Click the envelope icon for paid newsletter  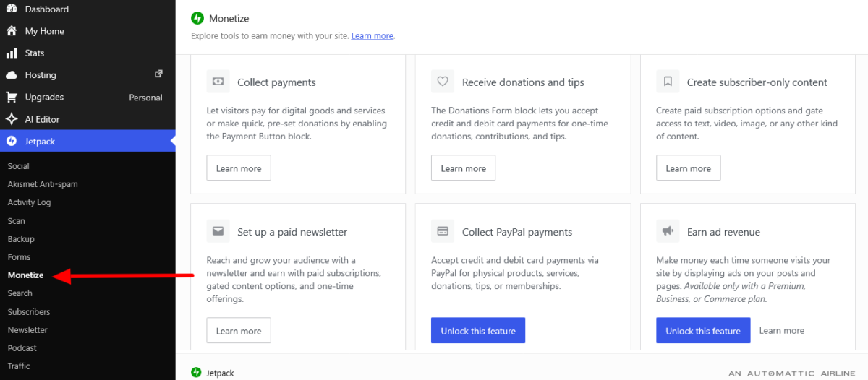tap(218, 231)
